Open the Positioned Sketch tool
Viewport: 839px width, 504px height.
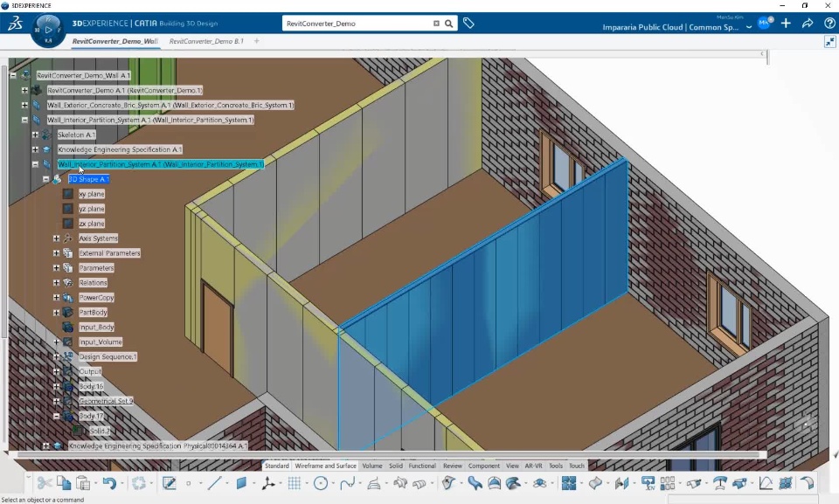click(x=169, y=483)
